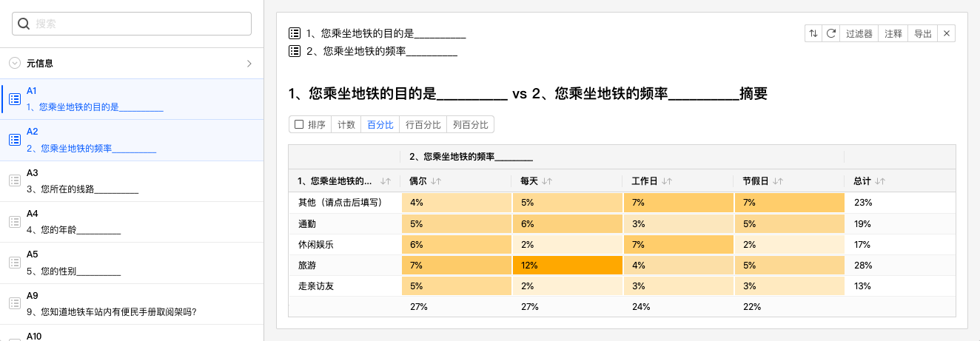Collapse 元信息 using the circled chevron
Viewport: 980px width, 341px height.
pyautogui.click(x=15, y=64)
